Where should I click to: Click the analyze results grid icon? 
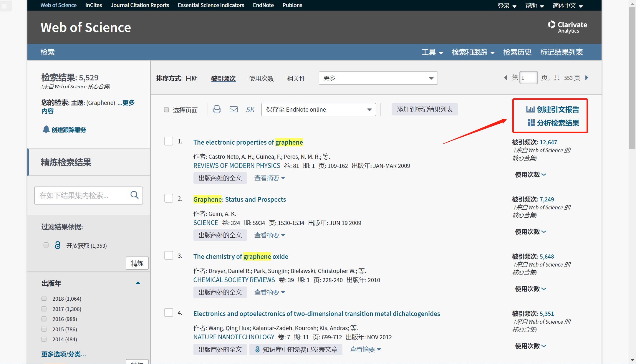tap(531, 123)
